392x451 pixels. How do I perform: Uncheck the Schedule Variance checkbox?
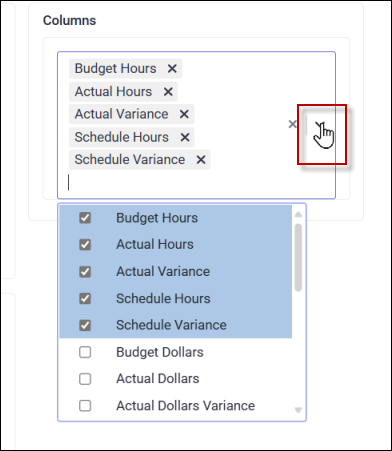tap(85, 325)
